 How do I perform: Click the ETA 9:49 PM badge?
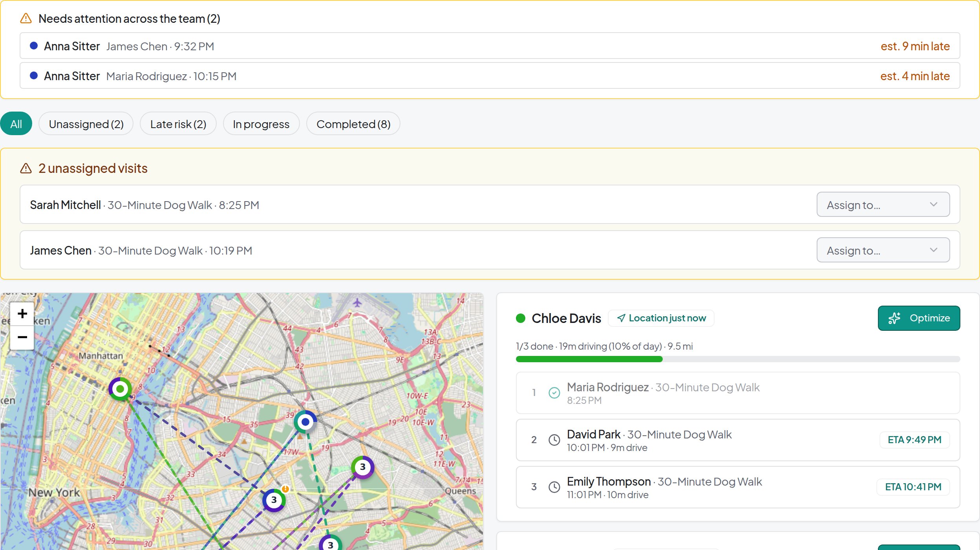tap(914, 440)
